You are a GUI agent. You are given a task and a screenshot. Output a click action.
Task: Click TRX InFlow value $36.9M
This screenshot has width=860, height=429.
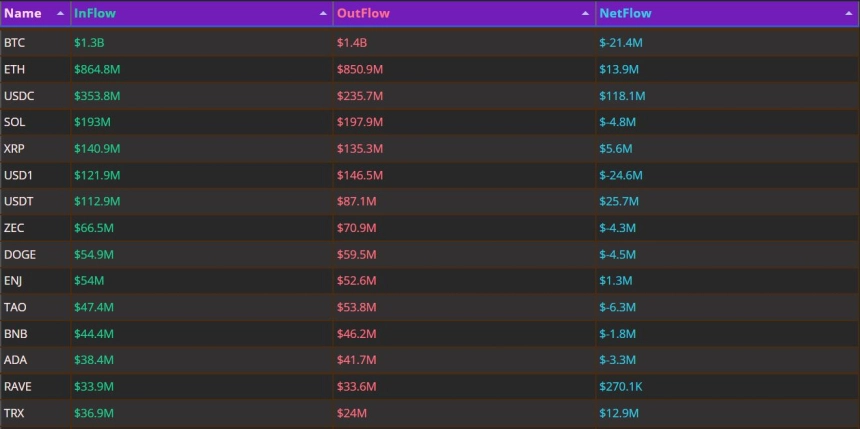[x=94, y=413]
